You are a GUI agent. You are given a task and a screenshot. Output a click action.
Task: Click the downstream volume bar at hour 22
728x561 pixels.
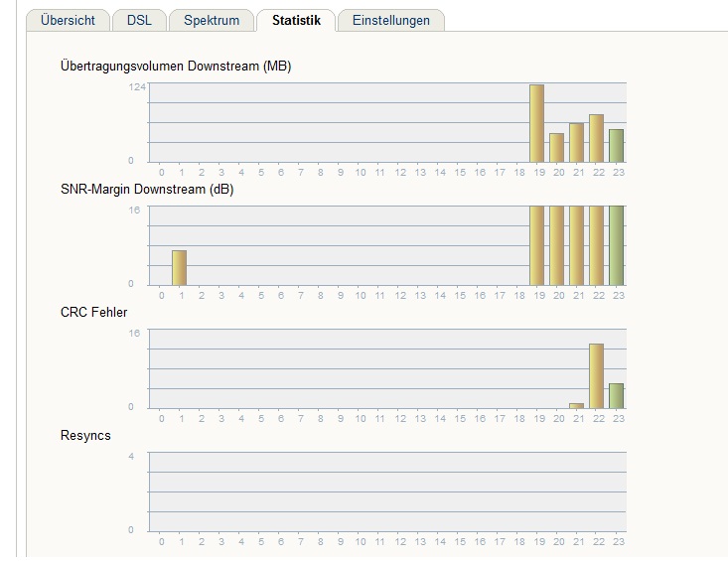coord(597,138)
